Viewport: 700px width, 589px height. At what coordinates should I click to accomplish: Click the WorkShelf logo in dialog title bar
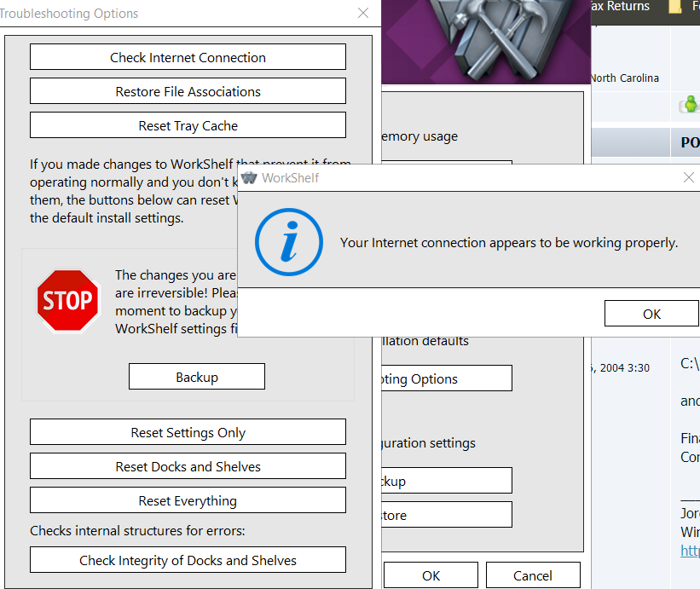click(x=249, y=178)
